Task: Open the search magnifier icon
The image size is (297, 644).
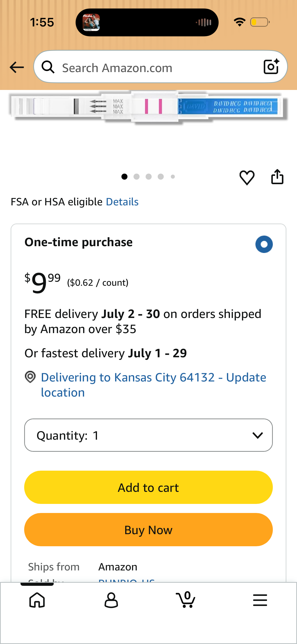Action: [48, 67]
